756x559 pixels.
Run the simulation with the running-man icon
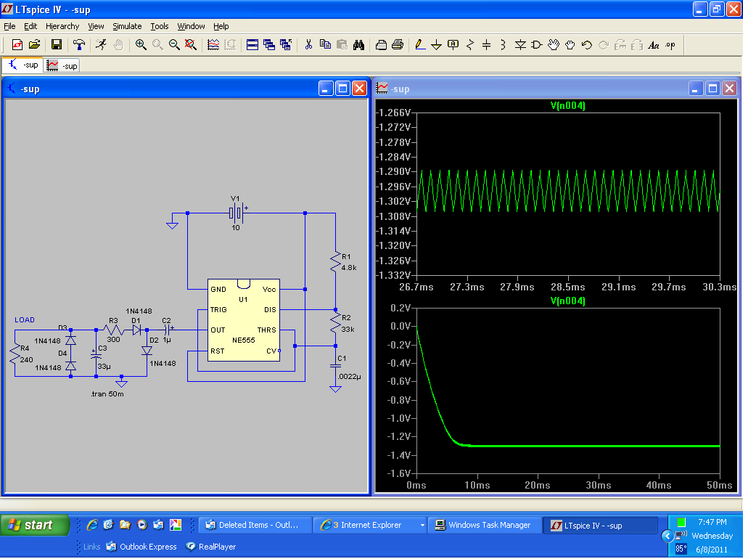(x=101, y=45)
